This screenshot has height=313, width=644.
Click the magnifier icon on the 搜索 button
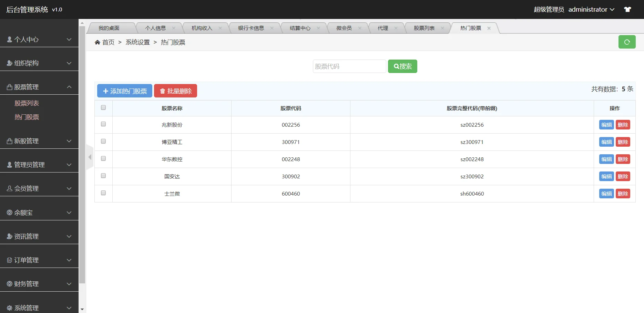[396, 66]
